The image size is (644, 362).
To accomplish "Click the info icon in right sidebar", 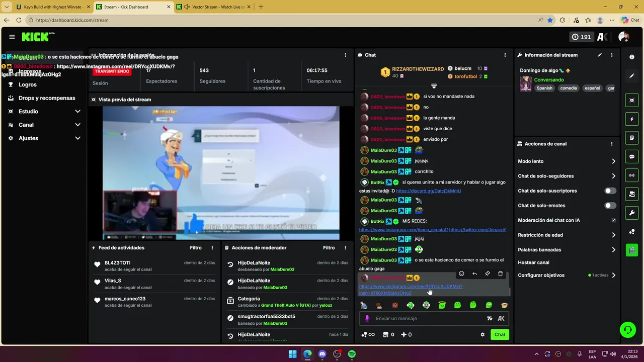I will pos(632,57).
